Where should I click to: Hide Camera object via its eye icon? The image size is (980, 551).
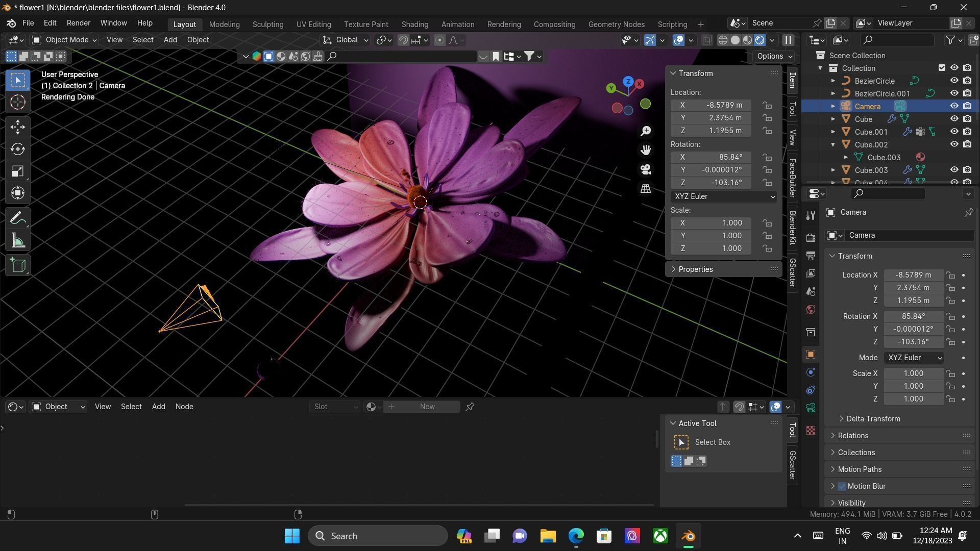click(x=954, y=106)
